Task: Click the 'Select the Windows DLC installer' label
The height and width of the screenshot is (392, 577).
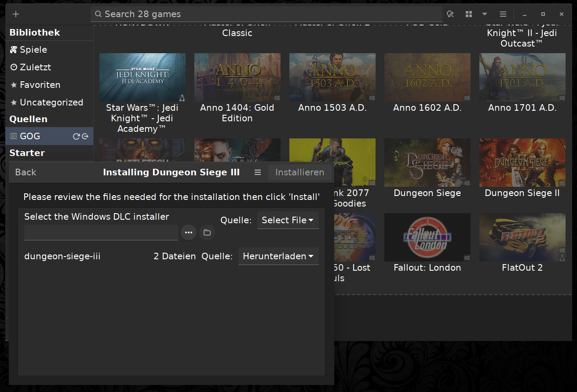Action: click(97, 216)
